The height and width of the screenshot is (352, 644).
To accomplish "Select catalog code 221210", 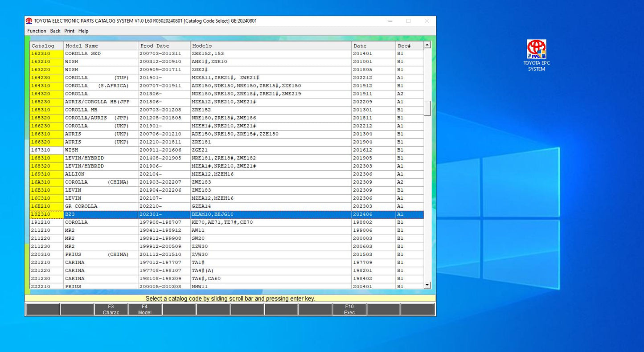I will [x=46, y=262].
